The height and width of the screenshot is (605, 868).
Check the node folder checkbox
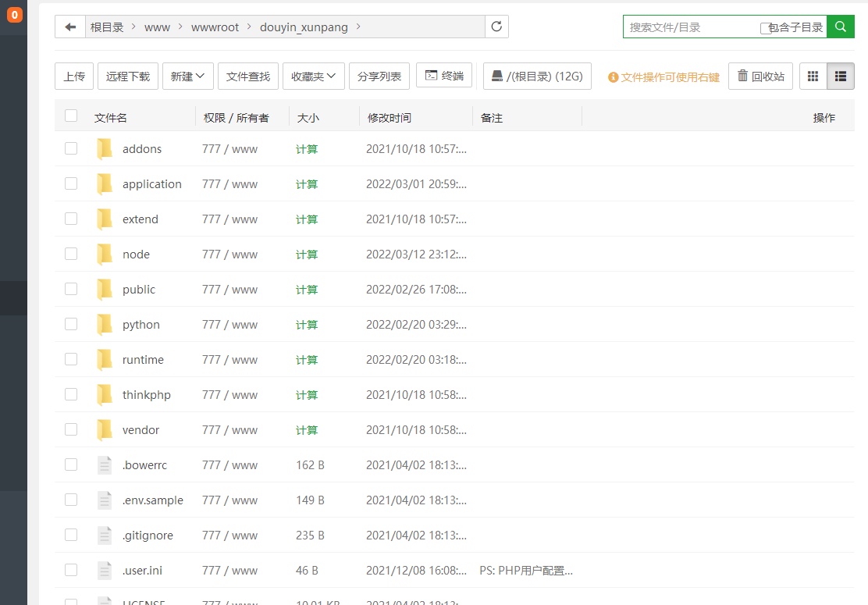71,254
